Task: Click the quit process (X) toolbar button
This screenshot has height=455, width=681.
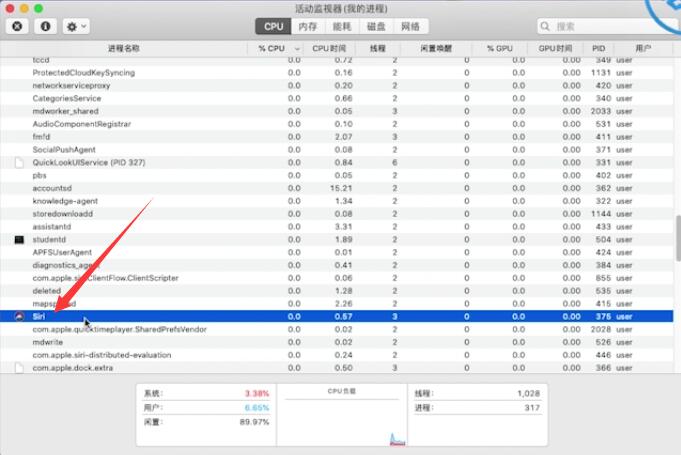Action: pos(17,26)
